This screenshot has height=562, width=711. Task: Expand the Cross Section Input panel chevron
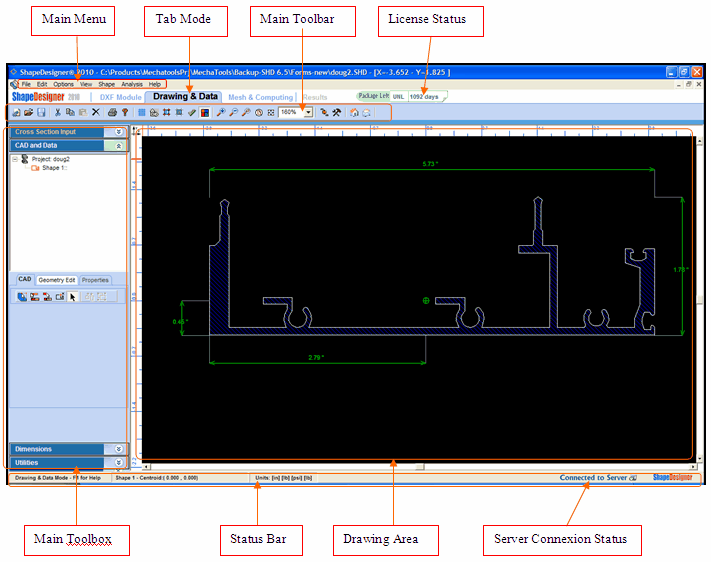pyautogui.click(x=118, y=132)
